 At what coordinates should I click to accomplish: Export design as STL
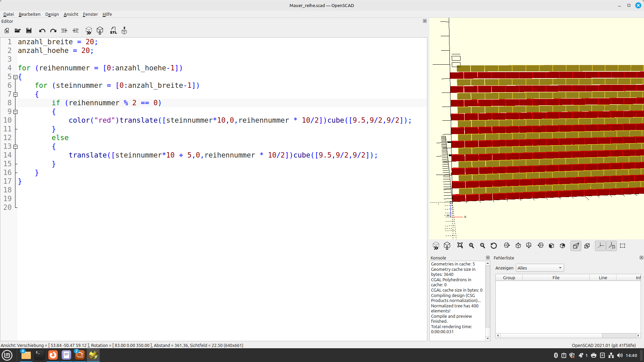click(113, 31)
